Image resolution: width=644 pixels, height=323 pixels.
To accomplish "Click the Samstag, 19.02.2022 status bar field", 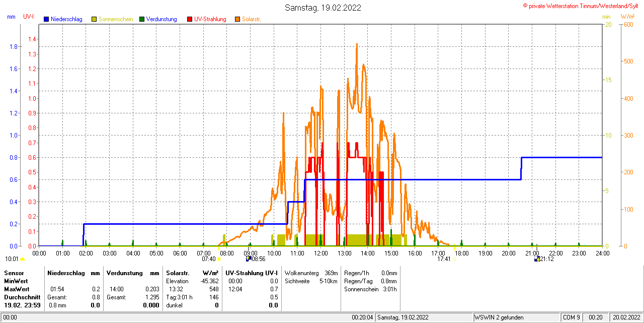I will (x=424, y=317).
